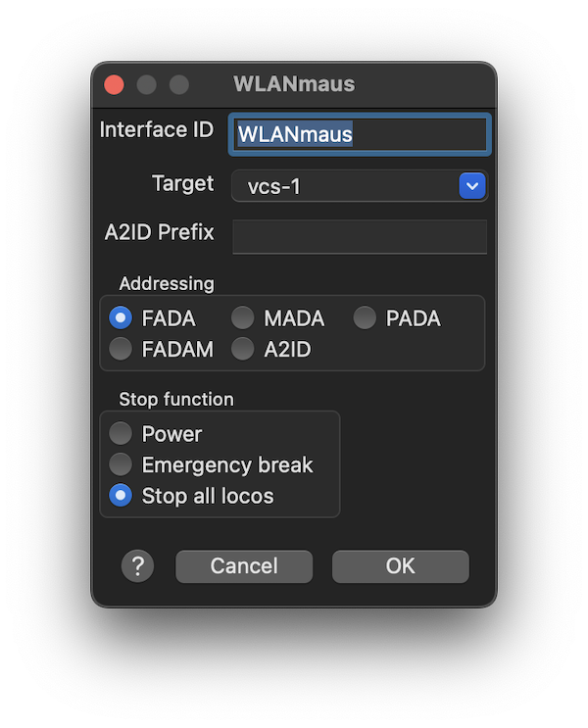The width and height of the screenshot is (588, 728).
Task: Set stop function to Power
Action: (x=122, y=434)
